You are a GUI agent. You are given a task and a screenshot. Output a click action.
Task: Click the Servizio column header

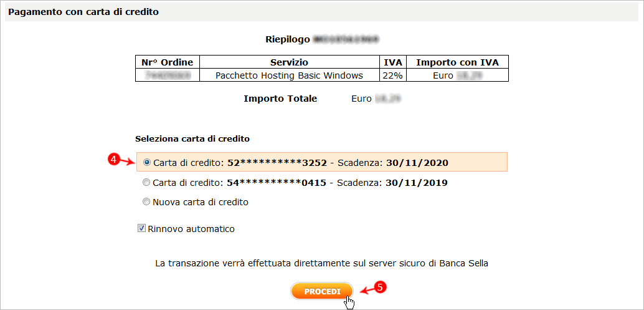click(289, 62)
